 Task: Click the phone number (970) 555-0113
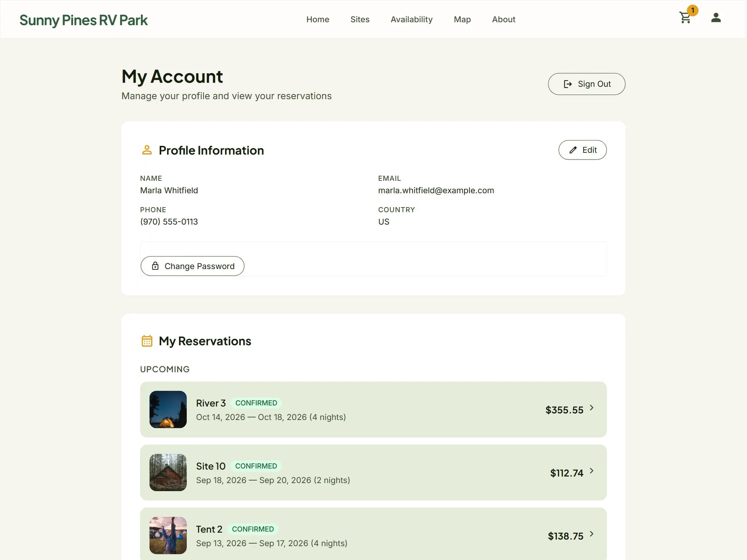point(169,222)
